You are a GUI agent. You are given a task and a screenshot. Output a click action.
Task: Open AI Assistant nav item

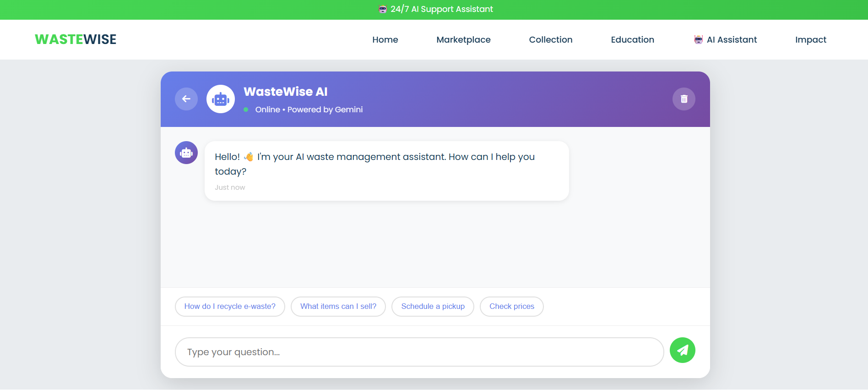tap(726, 39)
